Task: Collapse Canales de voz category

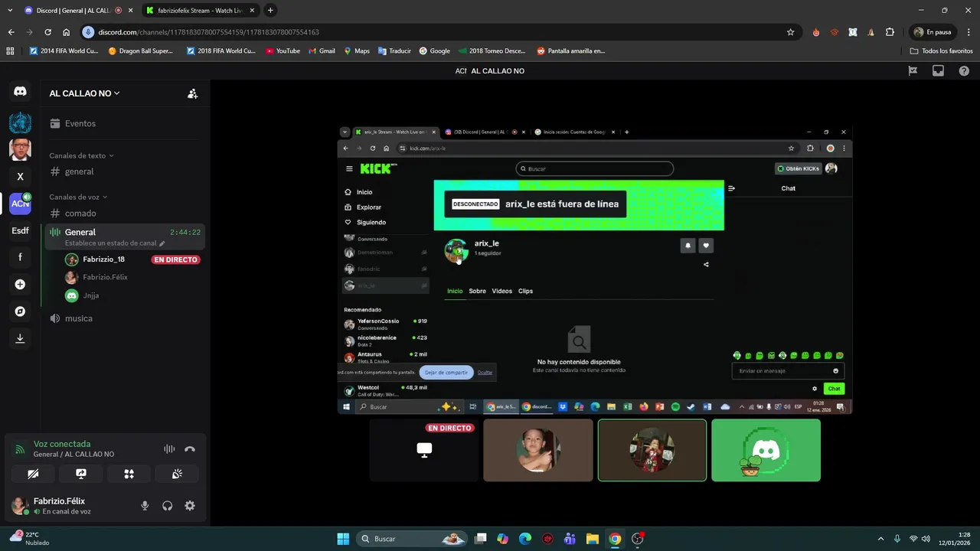Action: click(x=78, y=197)
